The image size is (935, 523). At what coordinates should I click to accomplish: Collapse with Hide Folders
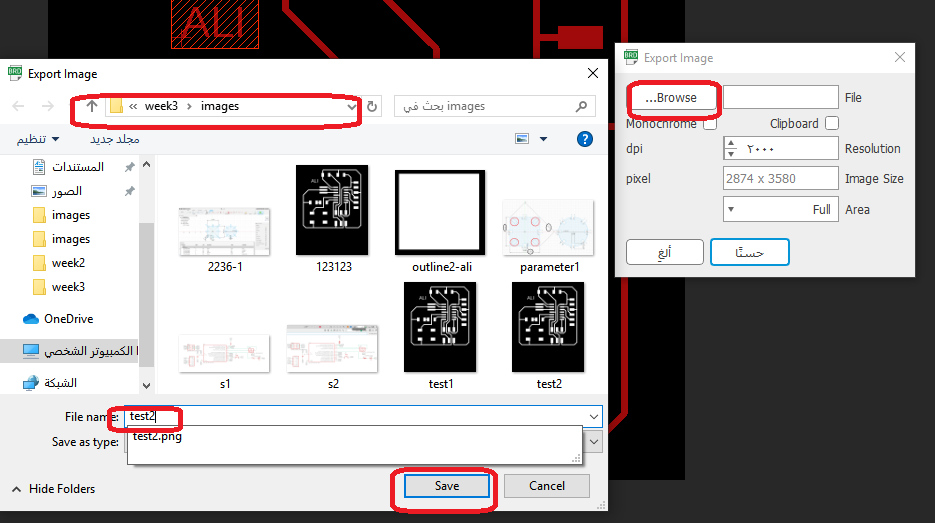click(54, 489)
